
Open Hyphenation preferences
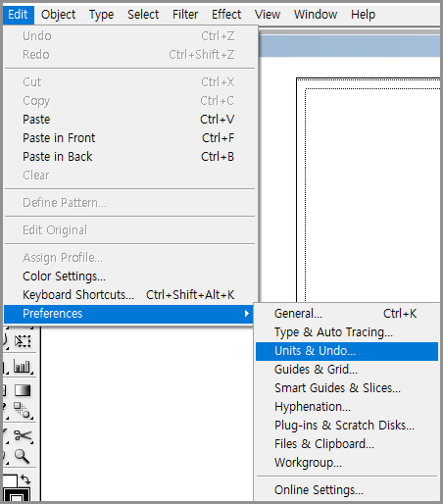click(x=347, y=407)
